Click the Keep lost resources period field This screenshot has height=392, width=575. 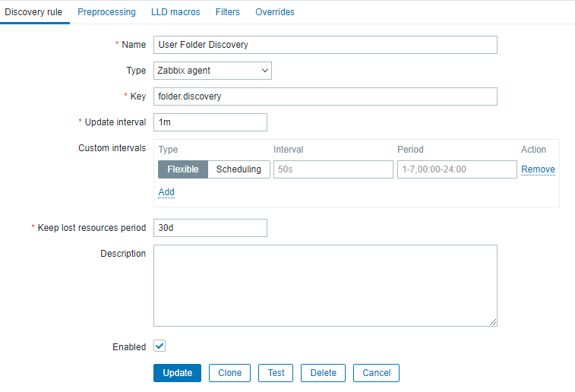click(210, 228)
